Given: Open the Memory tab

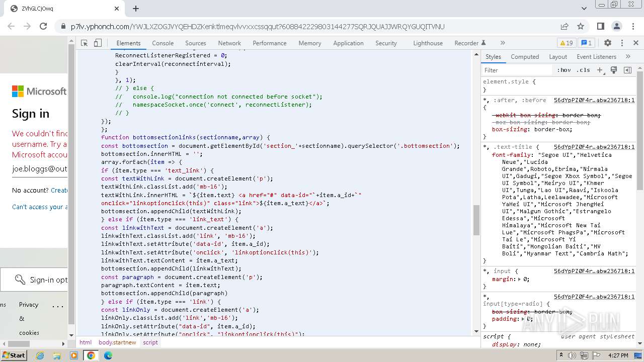Looking at the screenshot, I should tap(310, 43).
